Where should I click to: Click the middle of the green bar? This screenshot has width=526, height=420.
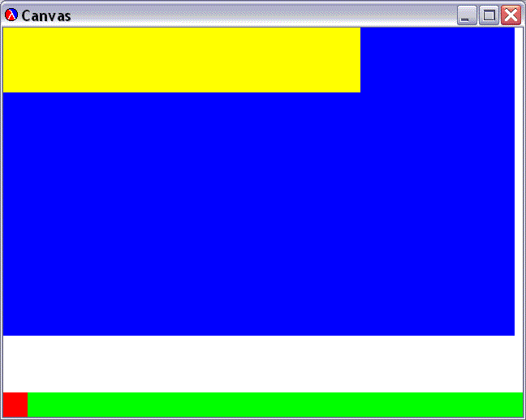275,405
